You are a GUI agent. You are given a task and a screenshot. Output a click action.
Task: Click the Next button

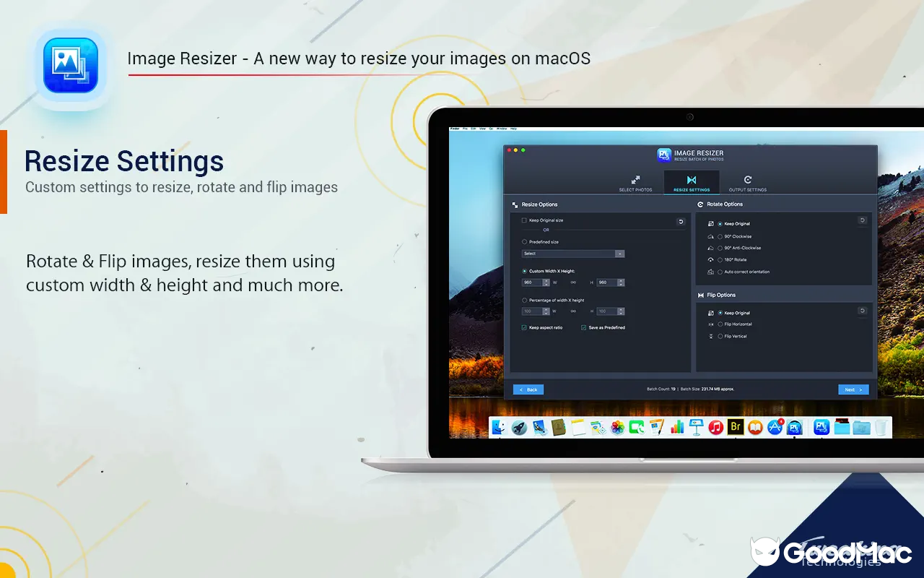[853, 389]
